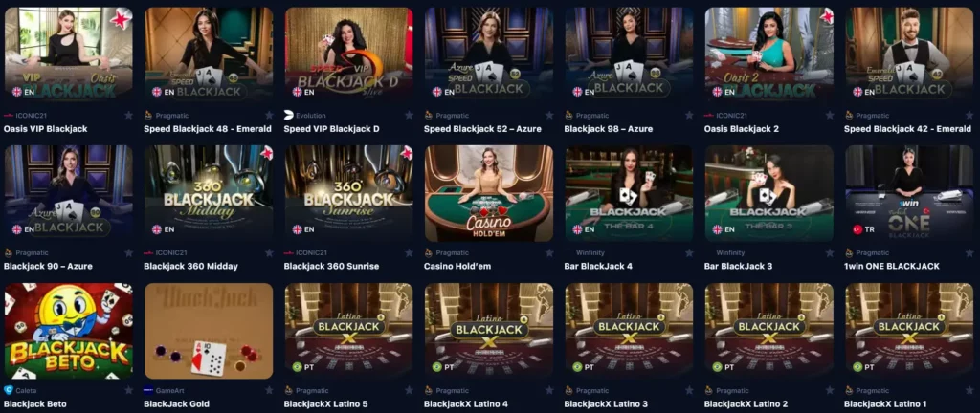Click the Evolution provider logo icon
This screenshot has width=980, height=413.
tap(288, 116)
